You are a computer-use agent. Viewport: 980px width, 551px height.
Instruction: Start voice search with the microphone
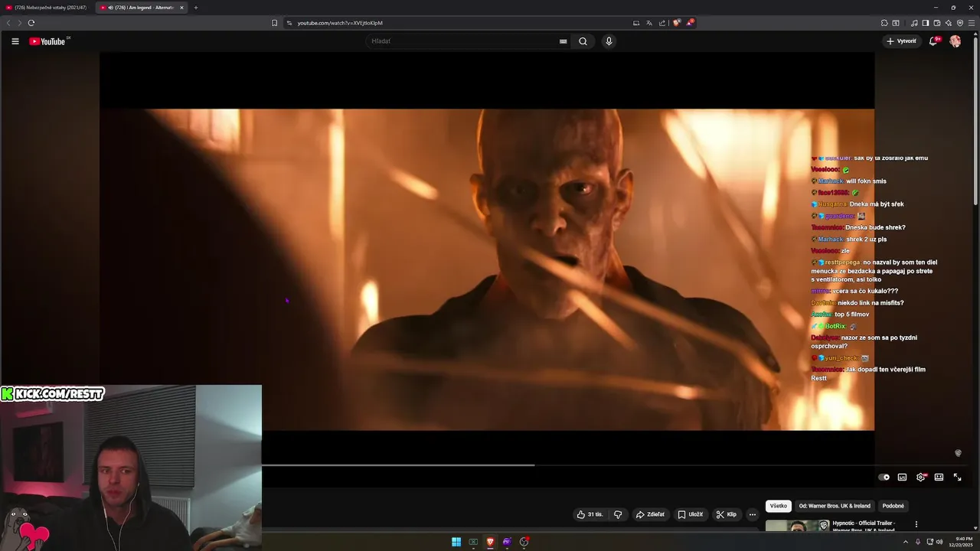[609, 41]
